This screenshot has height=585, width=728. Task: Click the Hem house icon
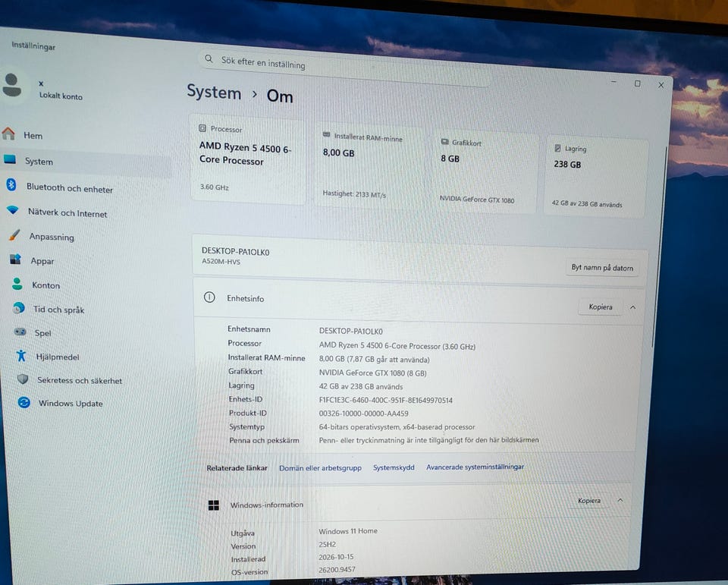8,134
